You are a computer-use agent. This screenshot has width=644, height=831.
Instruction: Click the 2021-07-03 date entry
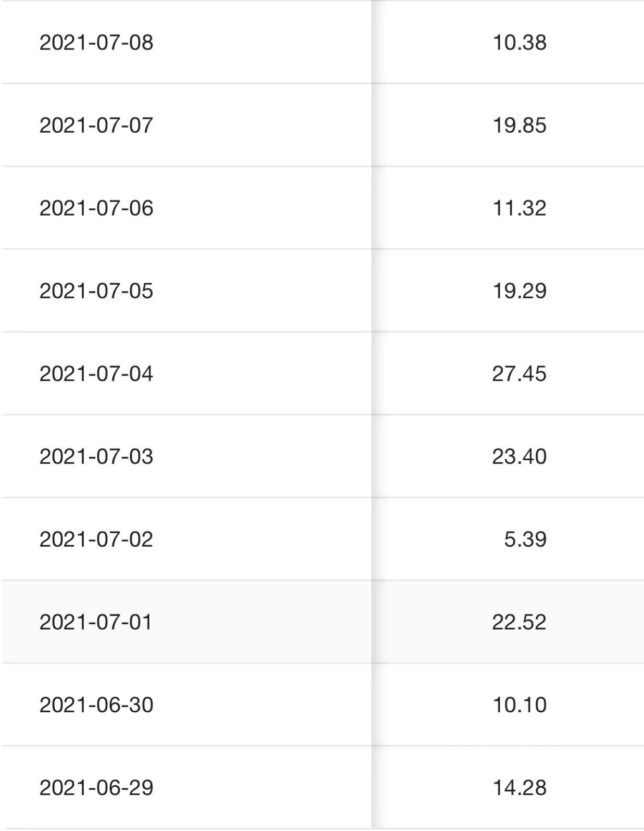(x=96, y=456)
